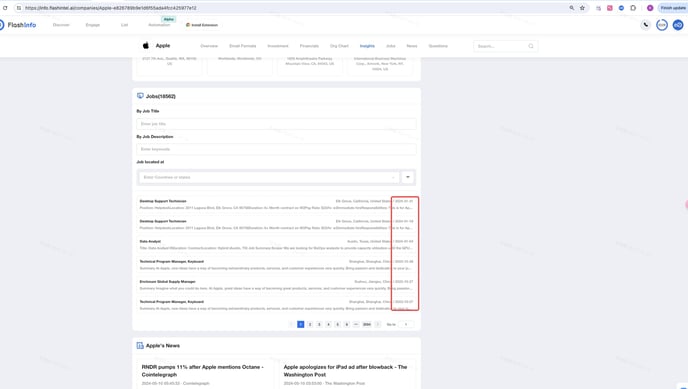688x389 pixels.
Task: Open the Automation menu with Alpha badge
Action: [159, 25]
